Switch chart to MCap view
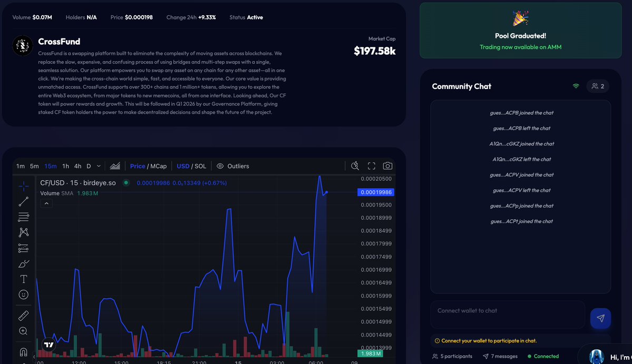 point(159,166)
